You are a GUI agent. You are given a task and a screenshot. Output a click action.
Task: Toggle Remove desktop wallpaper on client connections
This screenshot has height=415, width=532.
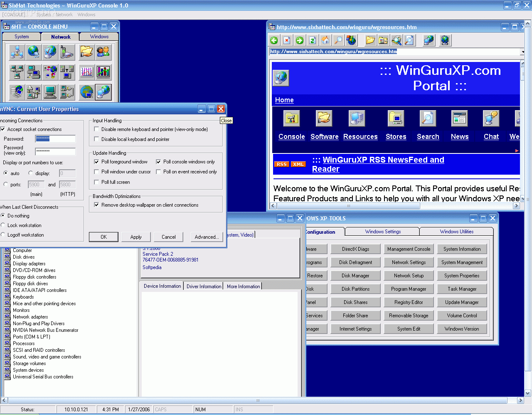click(97, 205)
